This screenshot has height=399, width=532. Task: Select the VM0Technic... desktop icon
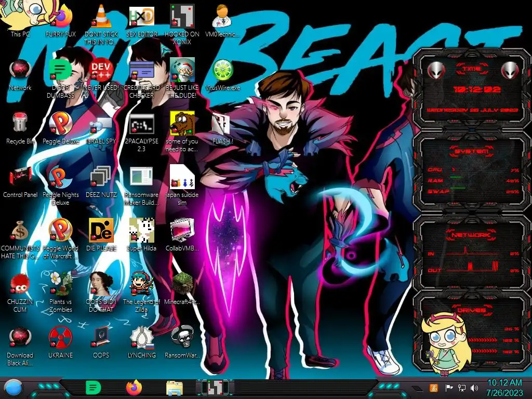[x=222, y=21]
